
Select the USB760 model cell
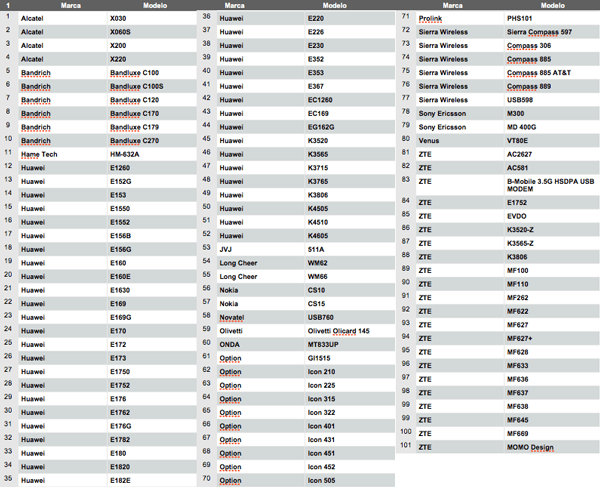[x=350, y=317]
